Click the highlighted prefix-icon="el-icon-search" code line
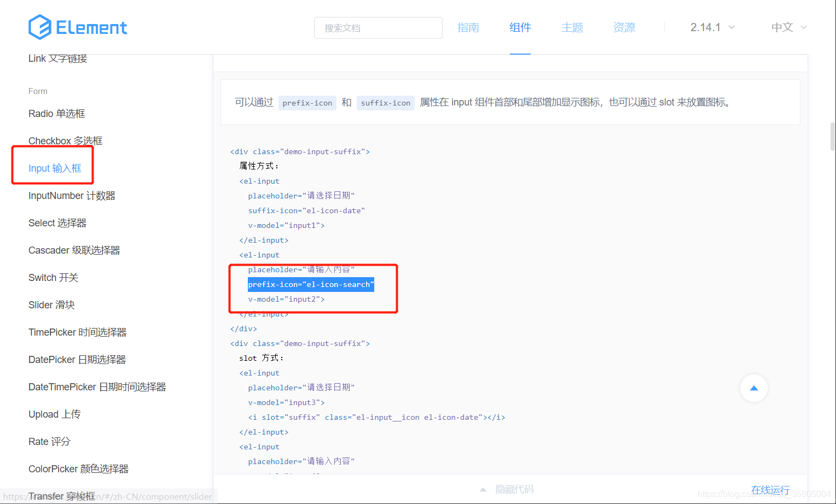The image size is (836, 504). tap(311, 284)
